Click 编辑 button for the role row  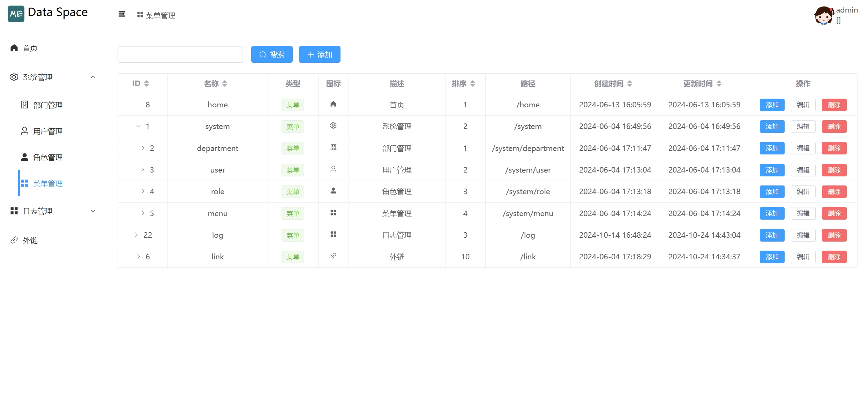803,192
